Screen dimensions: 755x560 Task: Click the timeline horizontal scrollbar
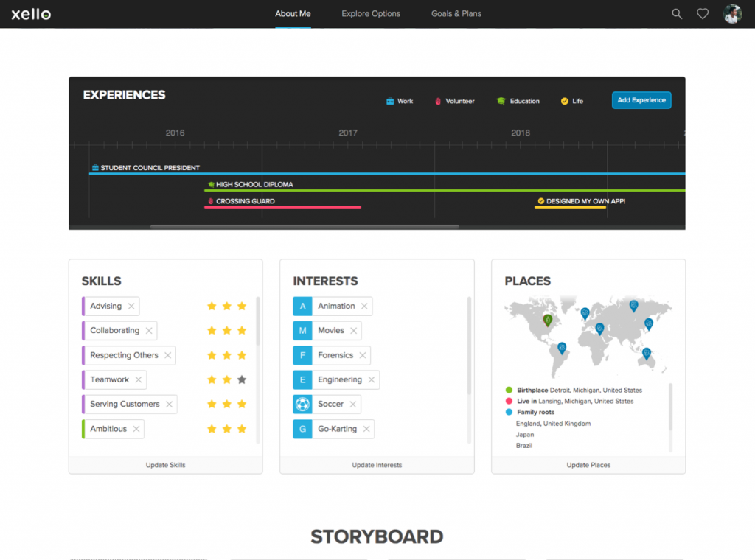[x=305, y=227]
